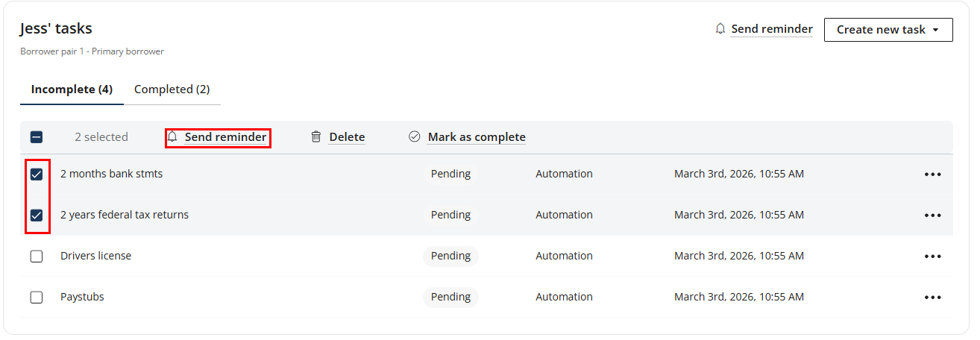Open more options for 2 months bank stmts
The width and height of the screenshot is (980, 340).
point(932,174)
